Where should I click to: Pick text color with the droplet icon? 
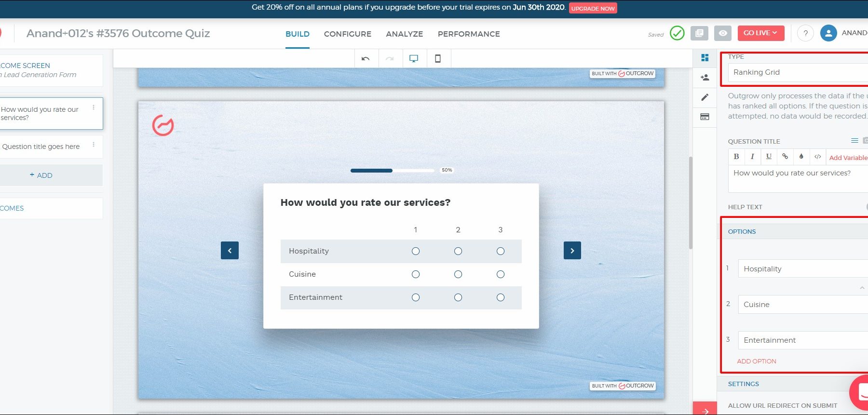click(x=801, y=157)
